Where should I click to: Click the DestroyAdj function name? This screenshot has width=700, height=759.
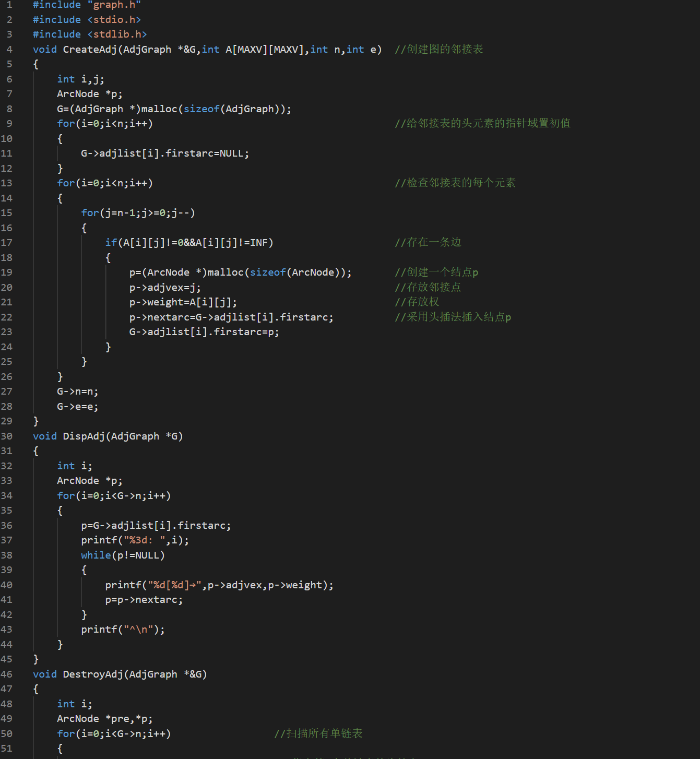93,674
